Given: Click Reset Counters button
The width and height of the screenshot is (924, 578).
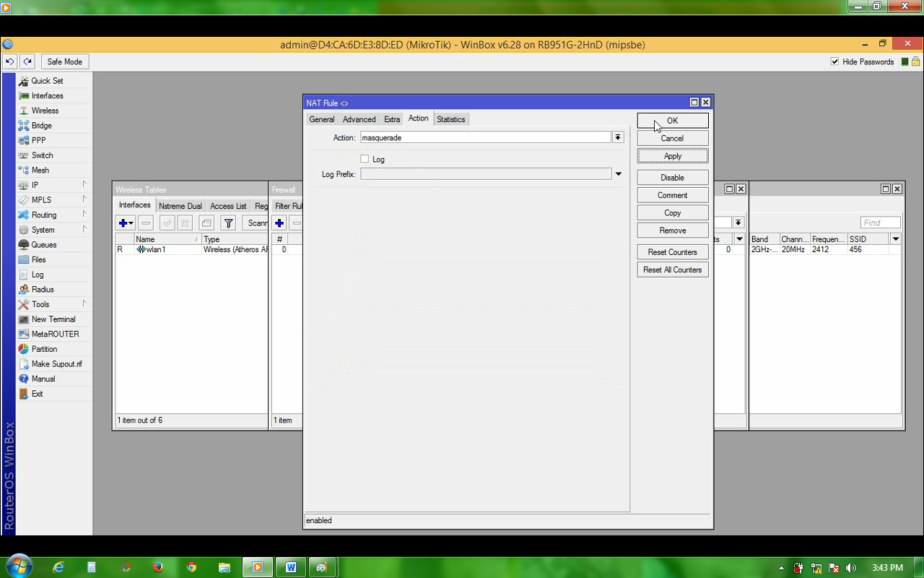Looking at the screenshot, I should [673, 252].
